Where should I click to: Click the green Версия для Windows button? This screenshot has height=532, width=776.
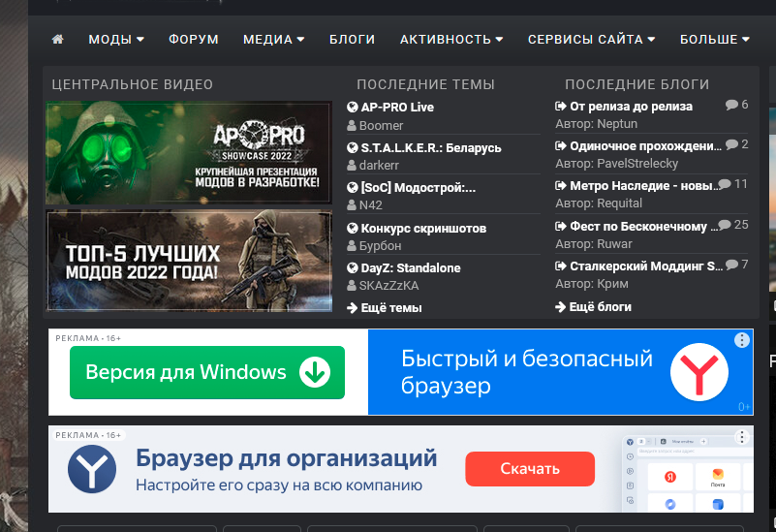[x=207, y=372]
